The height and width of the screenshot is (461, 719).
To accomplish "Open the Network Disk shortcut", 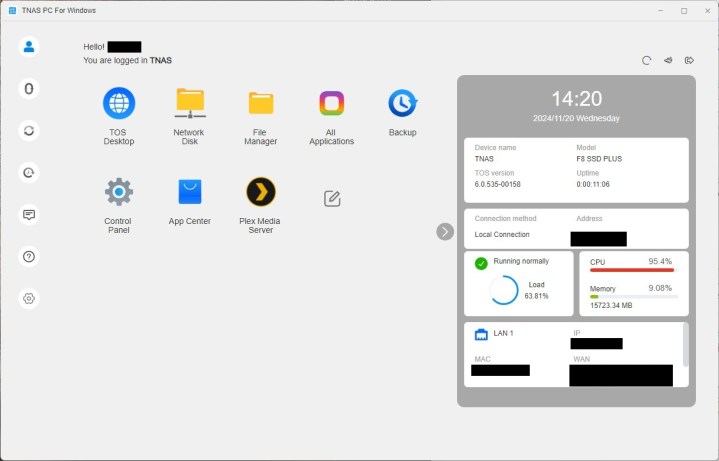I will 189,103.
